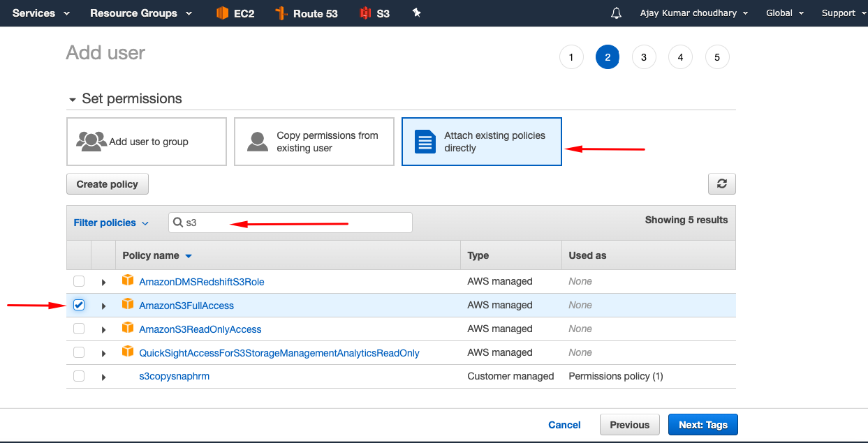Open the Global region menu
868x443 pixels.
[785, 13]
